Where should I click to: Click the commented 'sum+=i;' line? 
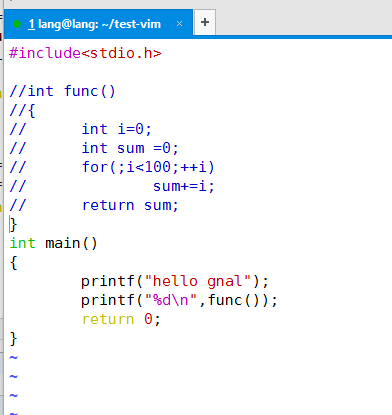[x=112, y=186]
